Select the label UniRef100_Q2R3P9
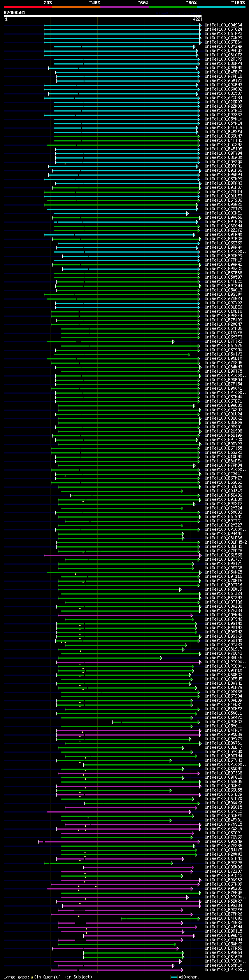This screenshot has height=980, width=249. point(223,59)
